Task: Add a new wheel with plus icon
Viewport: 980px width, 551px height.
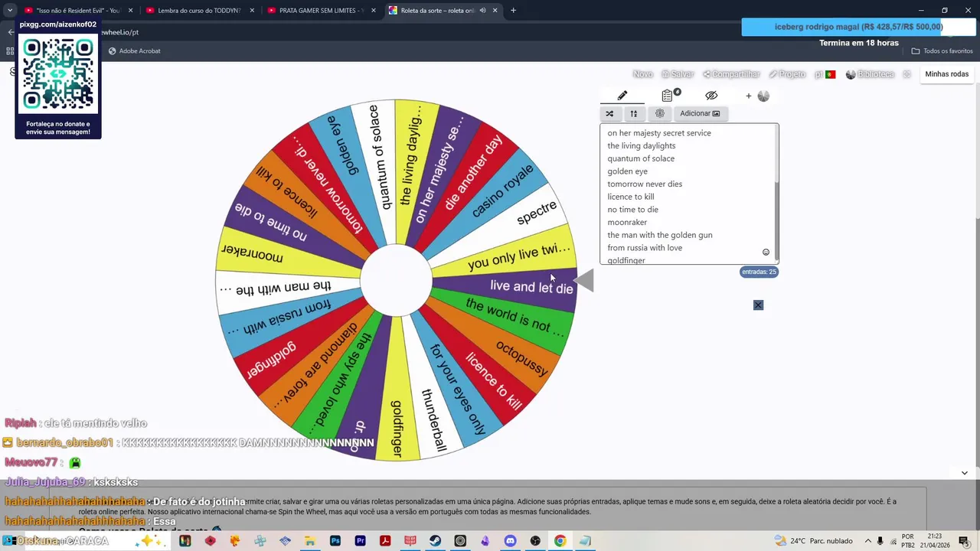Action: [x=748, y=96]
